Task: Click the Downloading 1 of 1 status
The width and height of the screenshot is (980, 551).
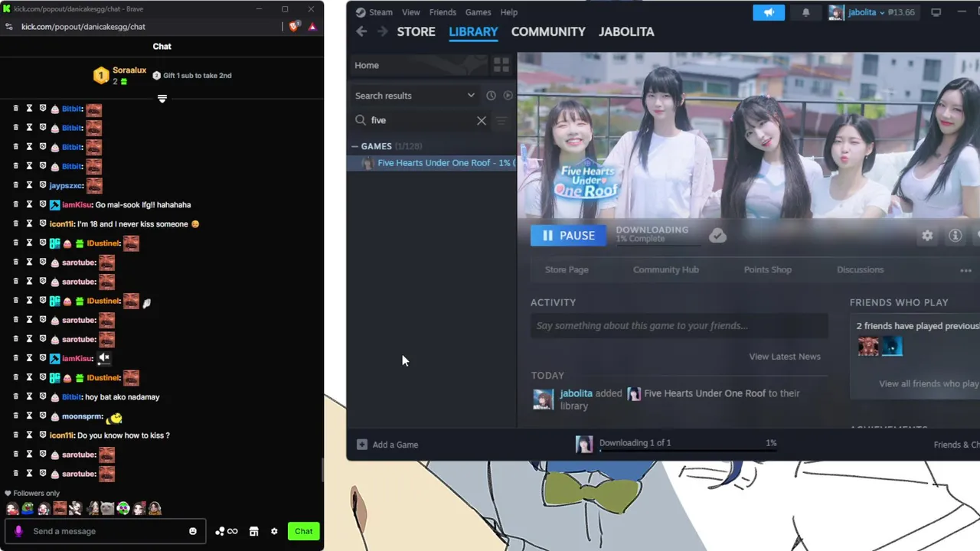Action: click(635, 443)
